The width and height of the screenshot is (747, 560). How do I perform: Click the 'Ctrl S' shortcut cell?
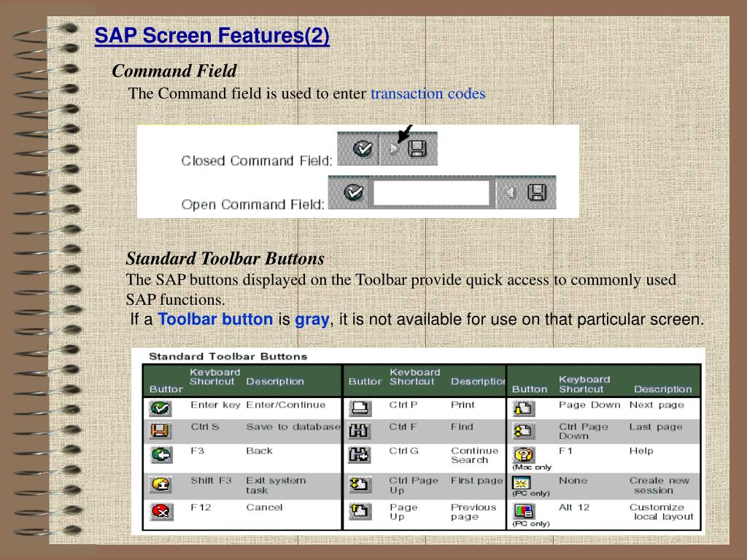point(205,427)
